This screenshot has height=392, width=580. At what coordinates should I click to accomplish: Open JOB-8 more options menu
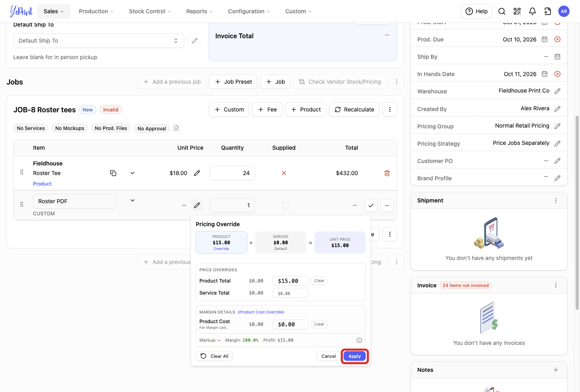389,109
